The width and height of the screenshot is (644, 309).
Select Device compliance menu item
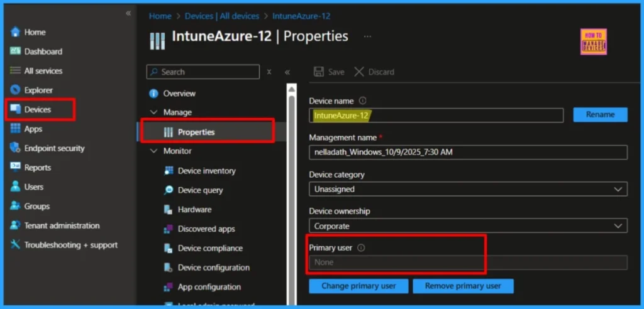(210, 248)
